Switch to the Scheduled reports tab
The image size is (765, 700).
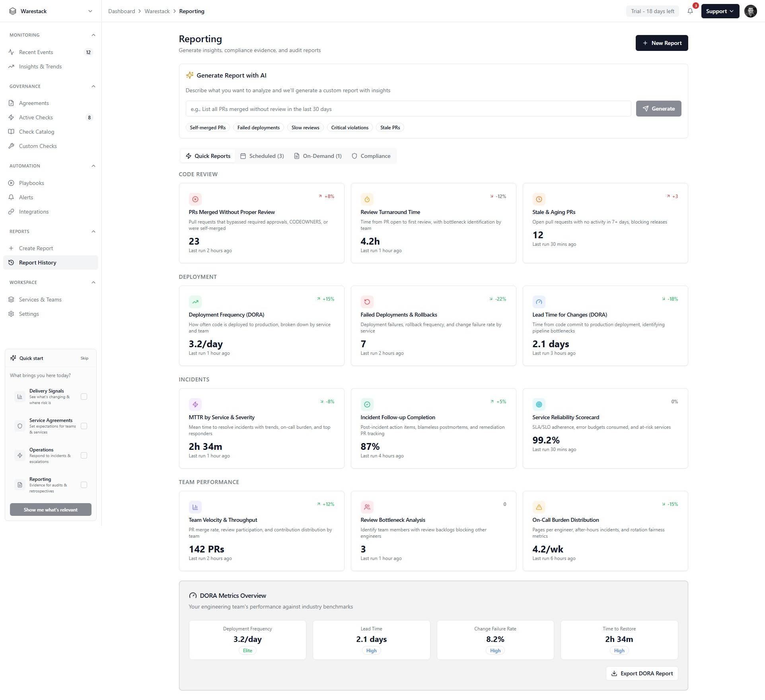(262, 156)
